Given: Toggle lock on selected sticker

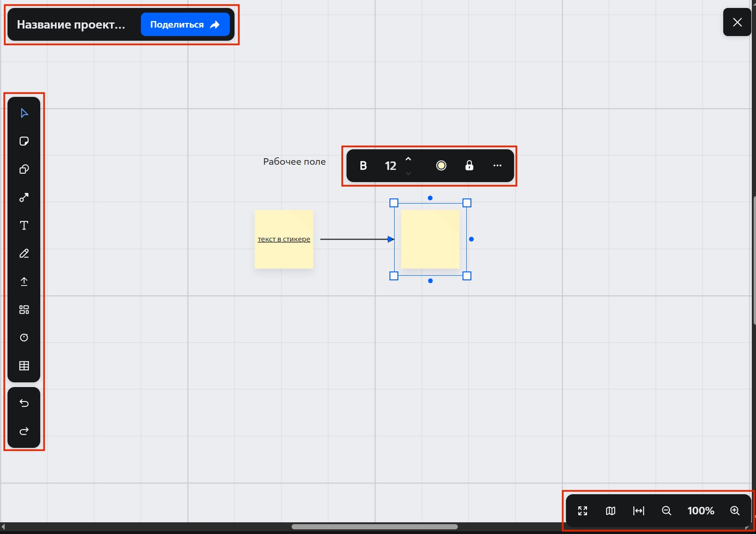Looking at the screenshot, I should tap(469, 166).
